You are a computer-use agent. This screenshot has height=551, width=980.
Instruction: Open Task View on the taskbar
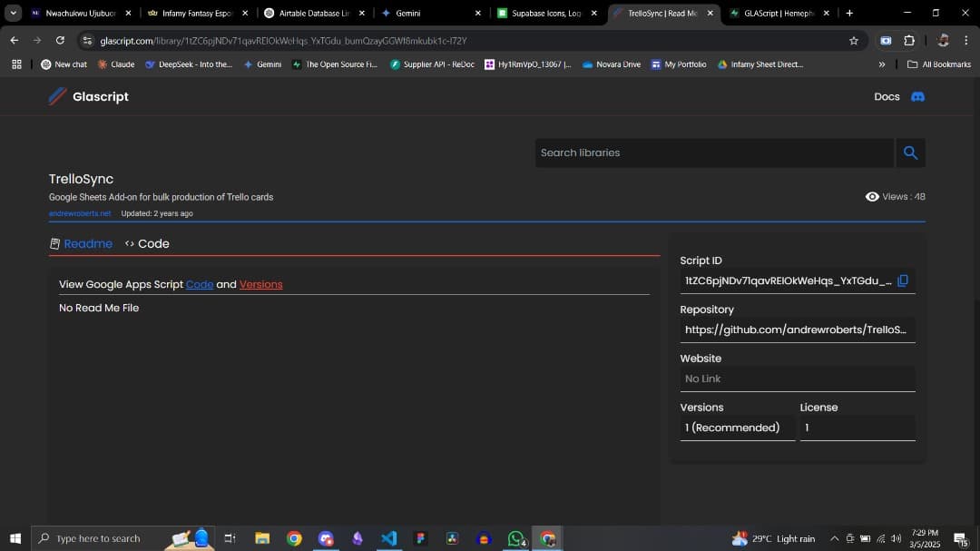pos(230,538)
